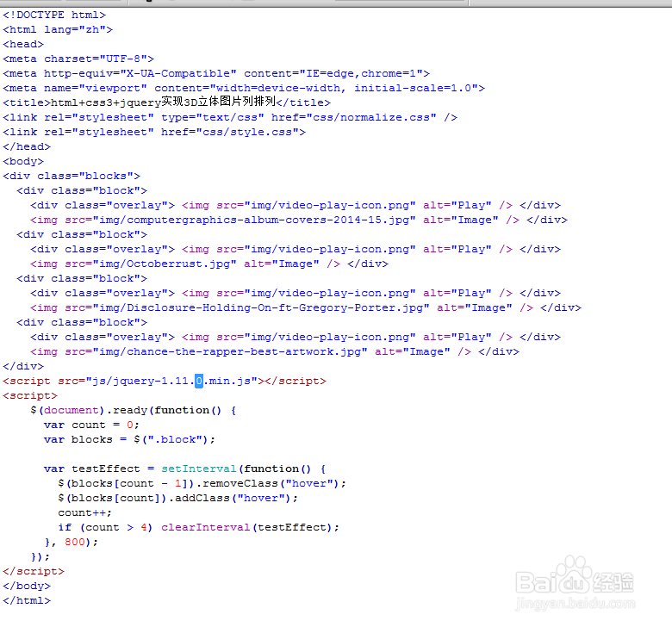The height and width of the screenshot is (627, 672).
Task: Click the closing </body> tag
Action: pos(27,586)
